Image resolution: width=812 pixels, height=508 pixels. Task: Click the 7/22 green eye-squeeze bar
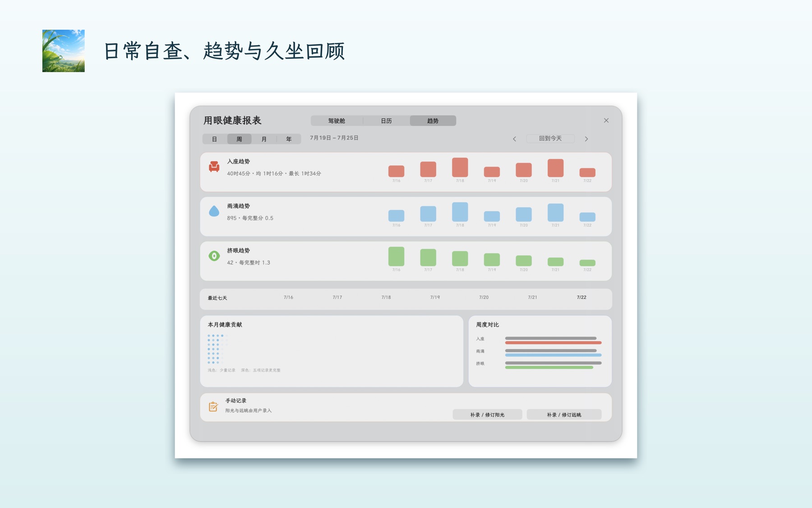pyautogui.click(x=587, y=263)
